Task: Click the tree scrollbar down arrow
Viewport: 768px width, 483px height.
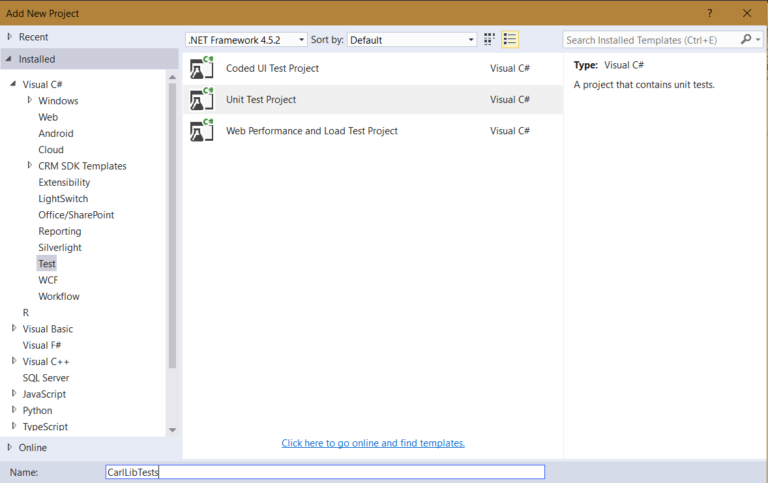Action: (172, 430)
